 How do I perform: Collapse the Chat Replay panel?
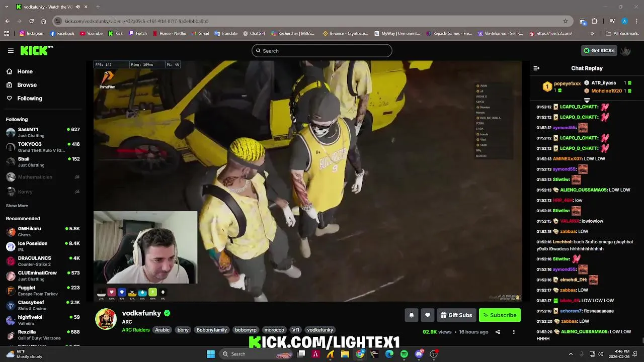pyautogui.click(x=536, y=68)
